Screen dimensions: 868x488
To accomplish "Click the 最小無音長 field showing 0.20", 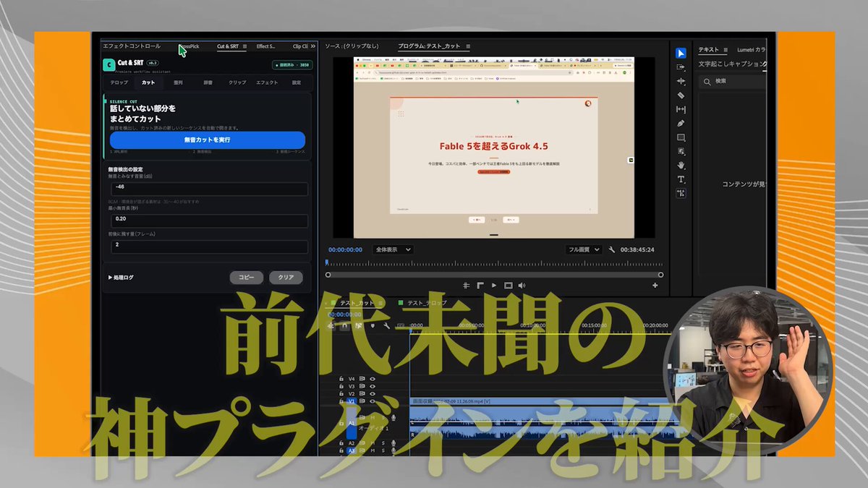I will coord(209,221).
